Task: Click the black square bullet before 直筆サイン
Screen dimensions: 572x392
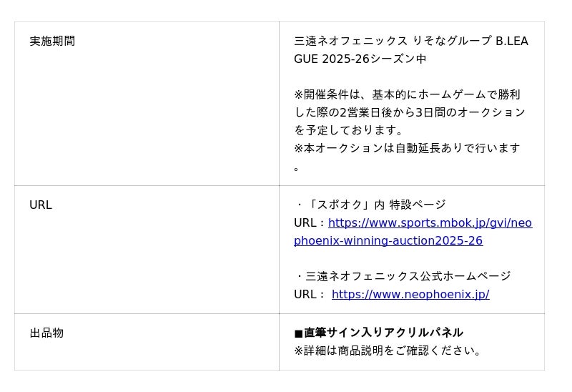Action: coord(298,333)
